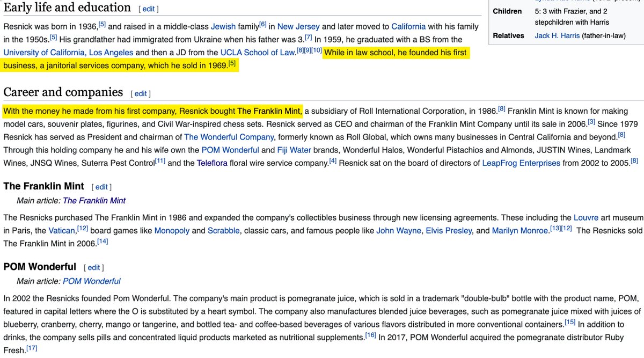Open The Wonderful Company link
The height and width of the screenshot is (358, 644).
pos(229,137)
